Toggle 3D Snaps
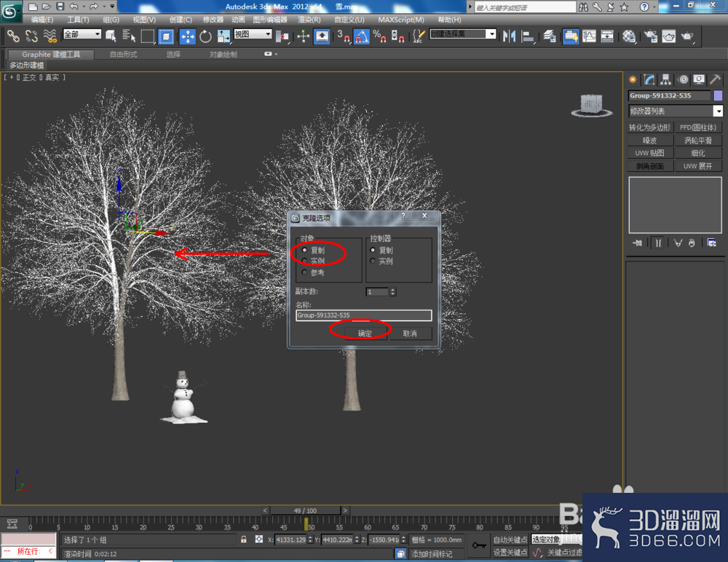 coord(344,36)
